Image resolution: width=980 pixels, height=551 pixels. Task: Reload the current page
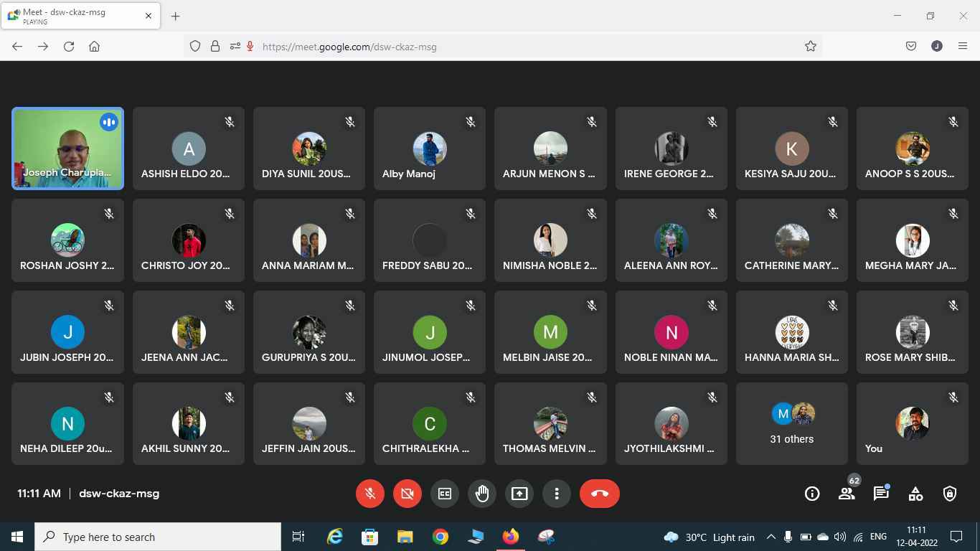[69, 46]
